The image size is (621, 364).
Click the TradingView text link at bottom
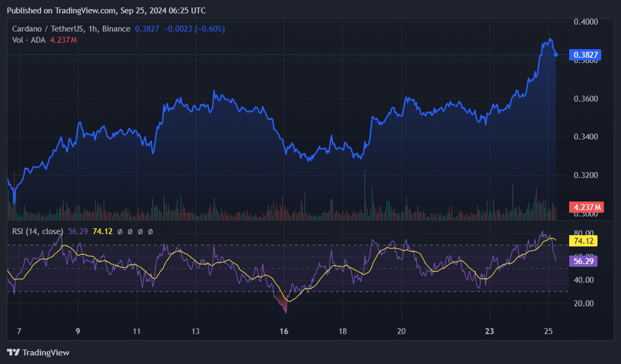tap(46, 353)
